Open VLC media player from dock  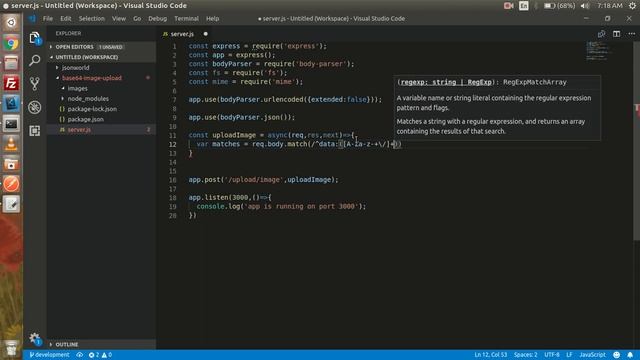[x=11, y=144]
